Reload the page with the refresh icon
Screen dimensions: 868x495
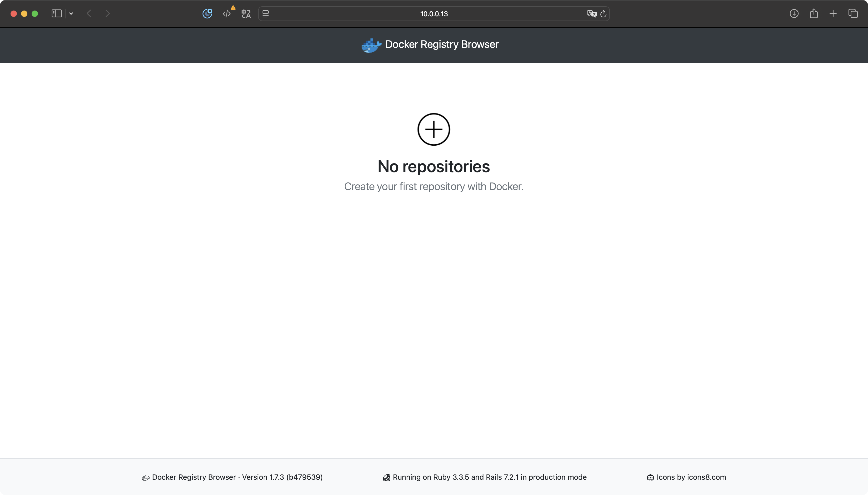[603, 14]
